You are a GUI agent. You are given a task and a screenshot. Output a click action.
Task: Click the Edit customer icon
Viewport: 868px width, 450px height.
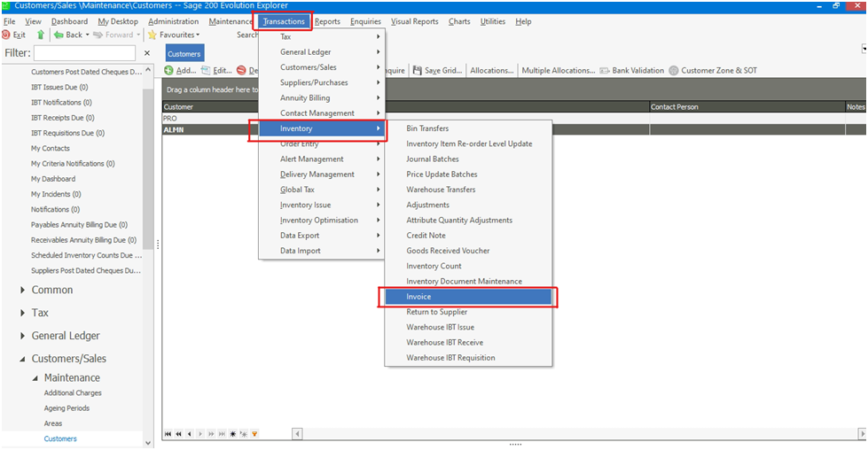(x=206, y=70)
